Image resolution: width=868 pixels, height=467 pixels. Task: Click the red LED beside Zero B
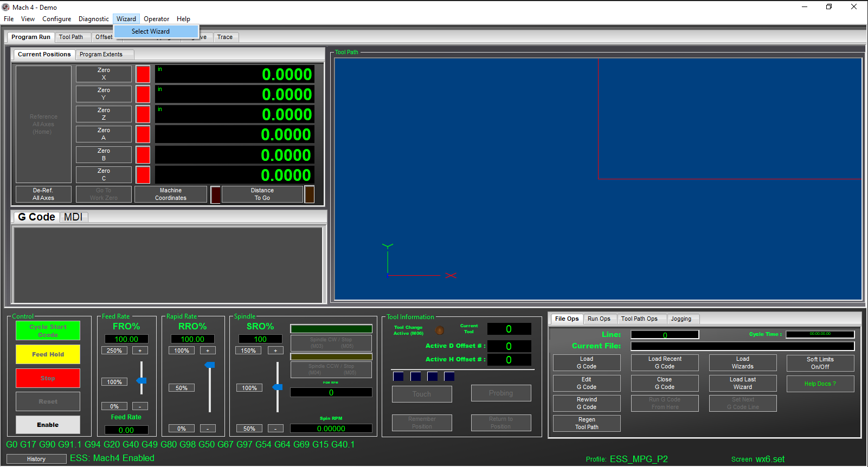pos(143,155)
